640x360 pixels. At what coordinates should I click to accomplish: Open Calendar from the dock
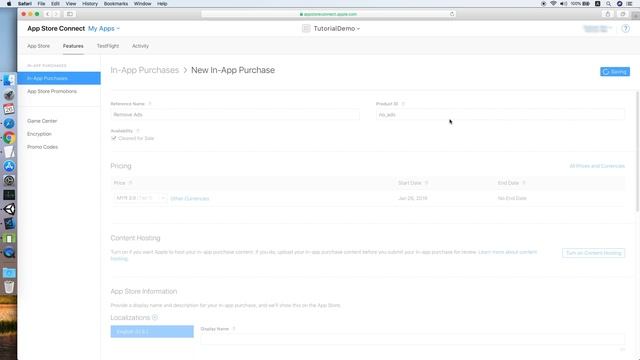click(9, 109)
